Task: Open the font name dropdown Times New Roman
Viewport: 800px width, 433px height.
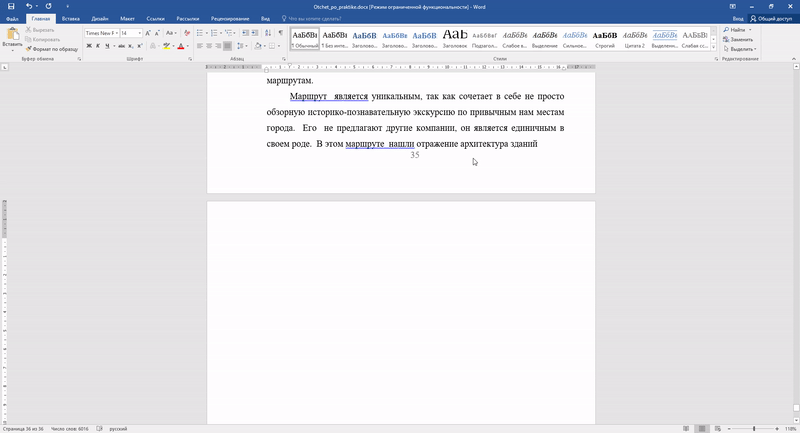Action: [117, 33]
